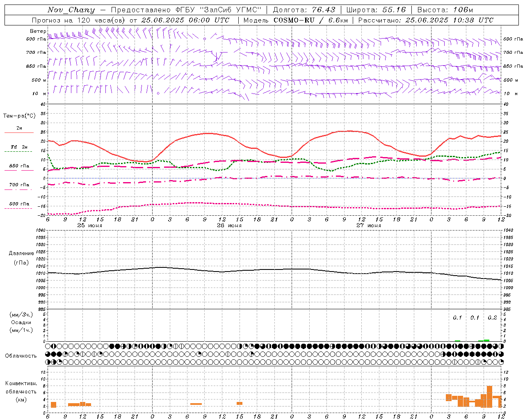Click the station name Nov_Chany in header
Screen dimensions: 525x420
tap(71, 10)
